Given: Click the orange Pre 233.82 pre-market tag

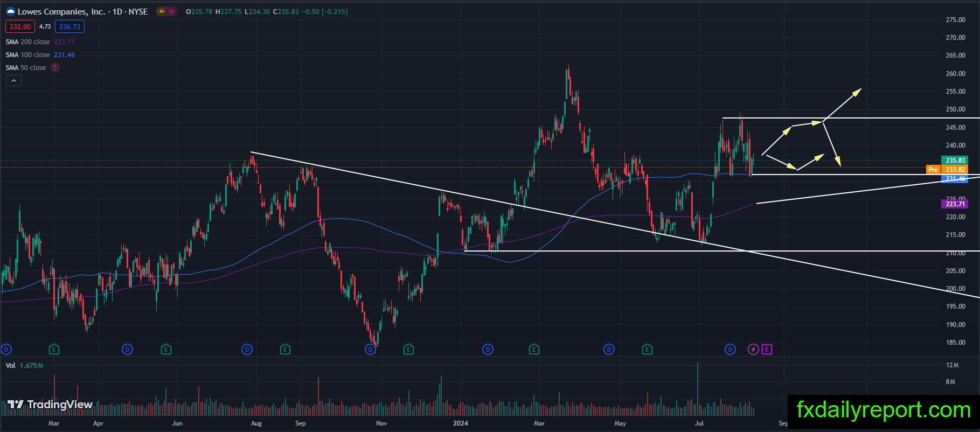Looking at the screenshot, I should pos(947,169).
